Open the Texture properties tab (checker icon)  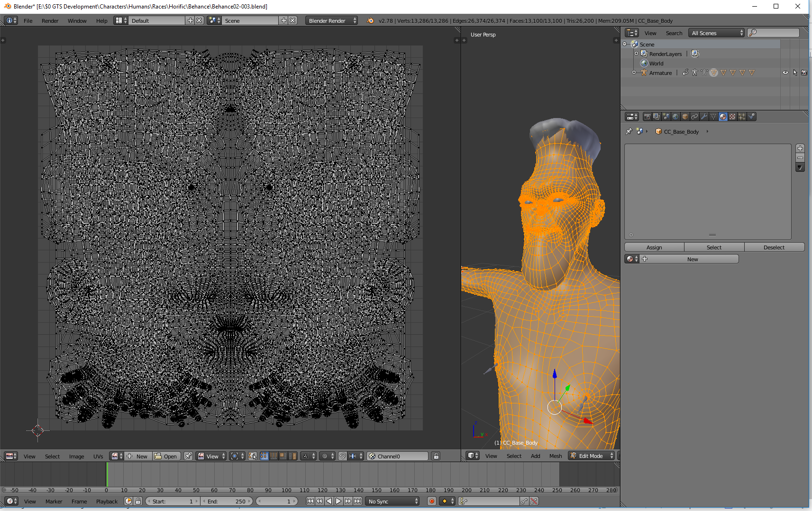[732, 117]
